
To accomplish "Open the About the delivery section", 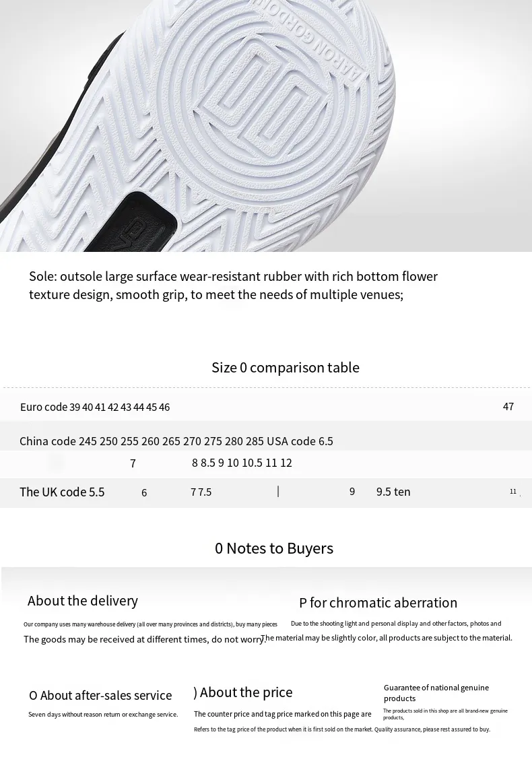I will pyautogui.click(x=83, y=601).
